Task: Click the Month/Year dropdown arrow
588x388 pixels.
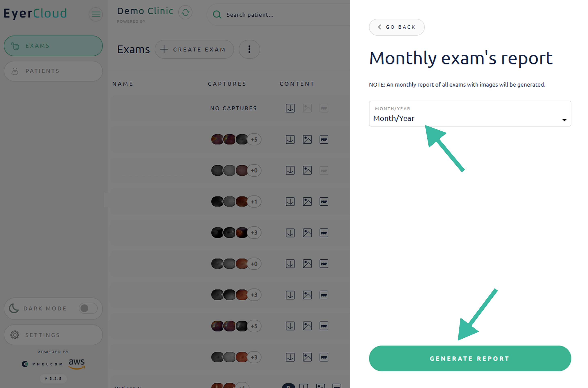Action: (564, 120)
